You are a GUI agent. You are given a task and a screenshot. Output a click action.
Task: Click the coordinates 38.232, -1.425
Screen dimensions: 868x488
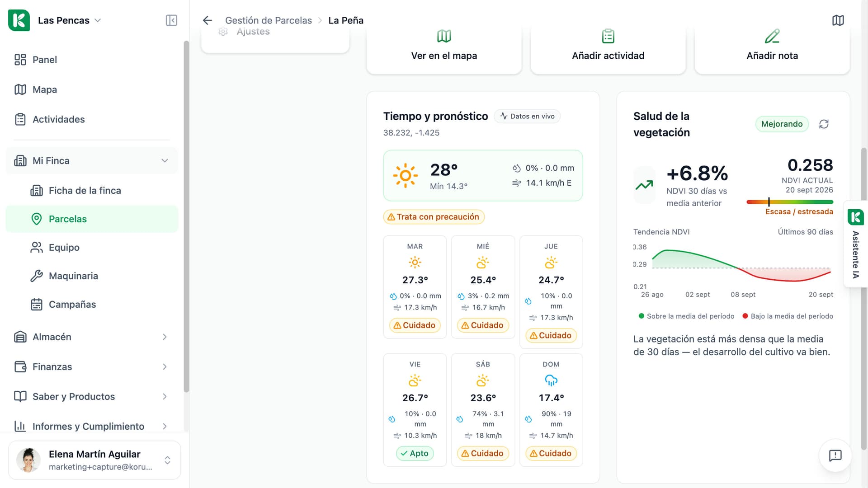pos(411,132)
